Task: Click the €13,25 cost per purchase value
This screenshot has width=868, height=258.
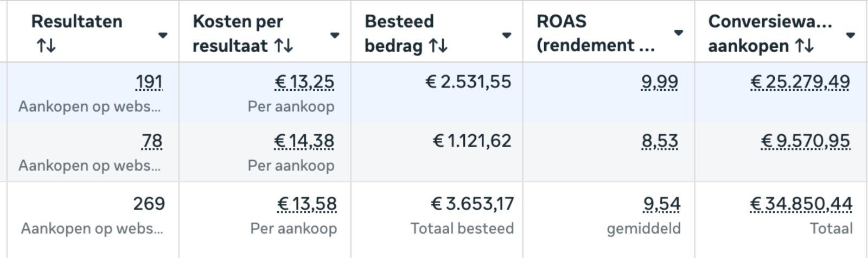Action: coord(304,82)
